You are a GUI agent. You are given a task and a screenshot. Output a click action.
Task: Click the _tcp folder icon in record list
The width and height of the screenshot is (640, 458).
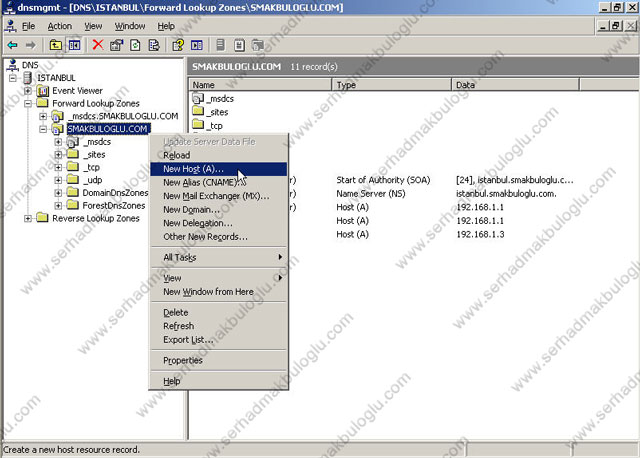click(198, 125)
